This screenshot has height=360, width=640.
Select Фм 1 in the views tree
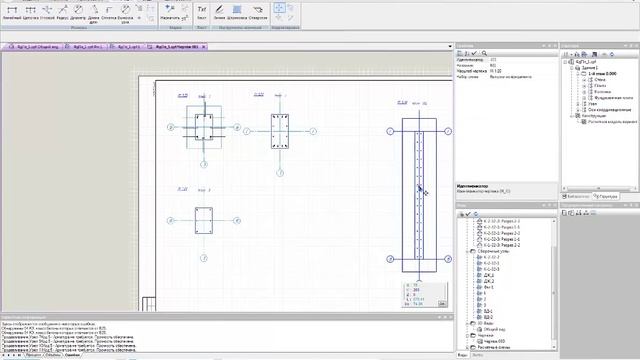click(x=489, y=287)
